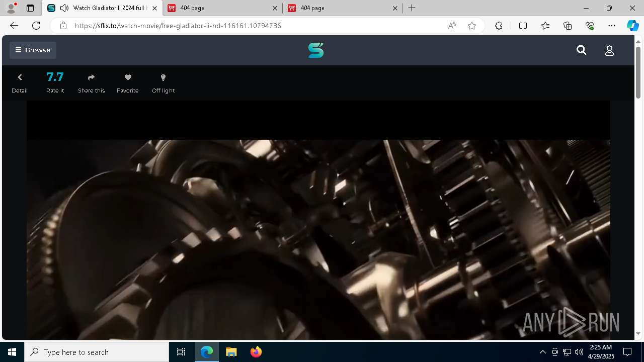Open File Explorer taskbar icon
644x362 pixels.
(231, 352)
